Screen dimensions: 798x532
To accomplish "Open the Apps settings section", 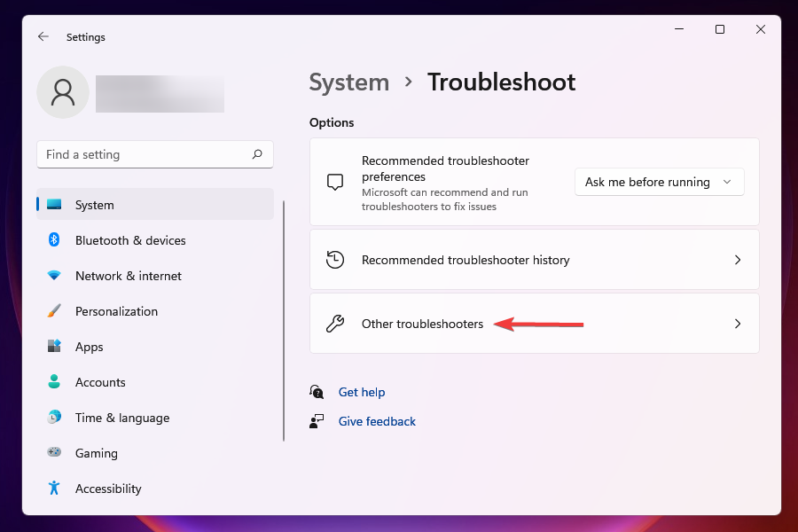I will (89, 347).
